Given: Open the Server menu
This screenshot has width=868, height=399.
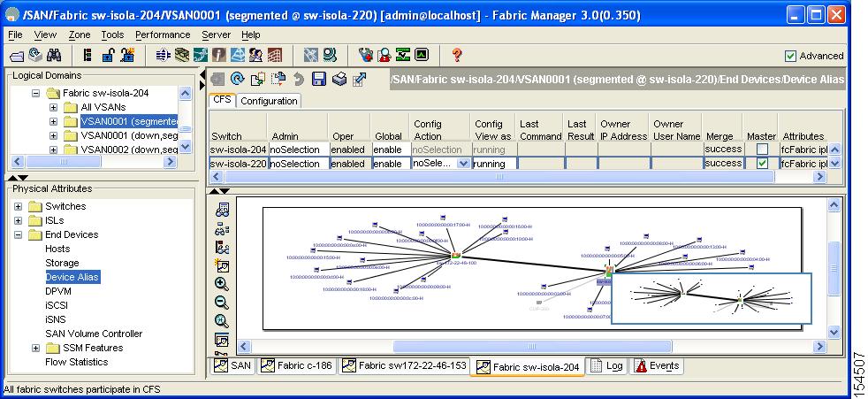Looking at the screenshot, I should click(216, 35).
